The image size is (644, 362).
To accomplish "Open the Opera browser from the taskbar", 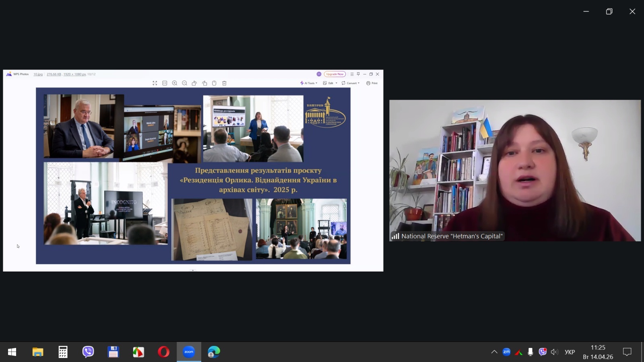I will coord(163,352).
